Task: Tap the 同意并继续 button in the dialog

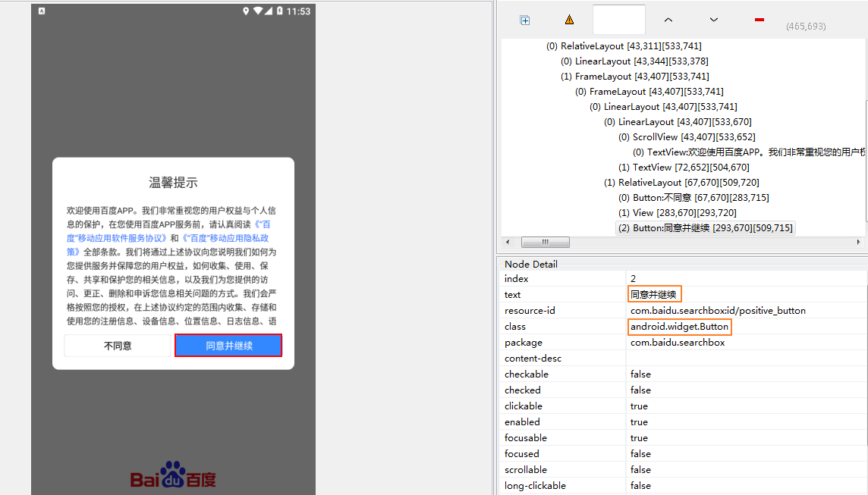Action: pos(228,345)
